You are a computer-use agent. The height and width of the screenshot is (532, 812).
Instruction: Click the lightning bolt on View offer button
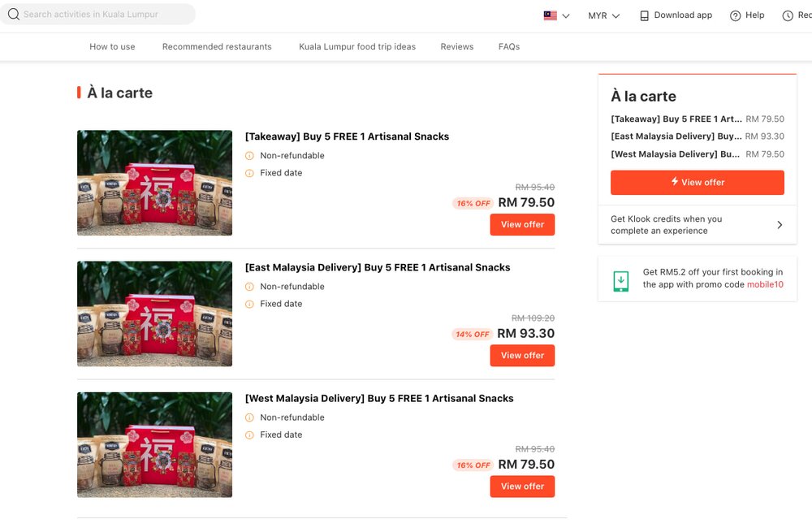pyautogui.click(x=675, y=183)
